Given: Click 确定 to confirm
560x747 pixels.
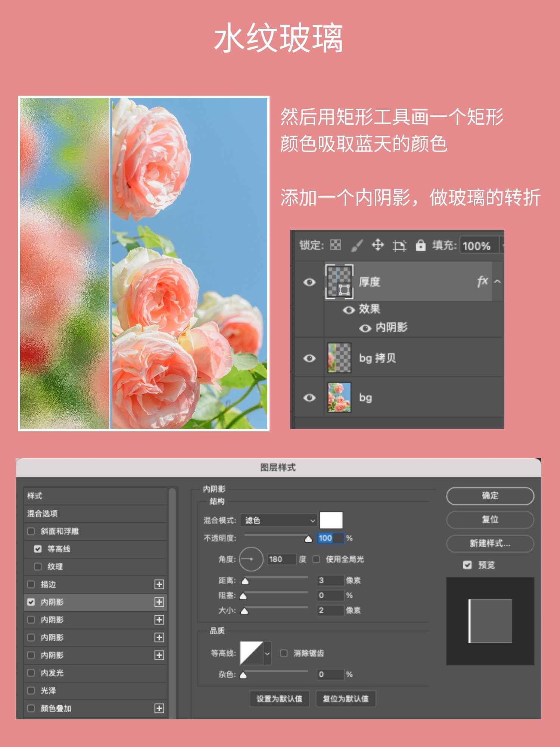Looking at the screenshot, I should tap(490, 496).
